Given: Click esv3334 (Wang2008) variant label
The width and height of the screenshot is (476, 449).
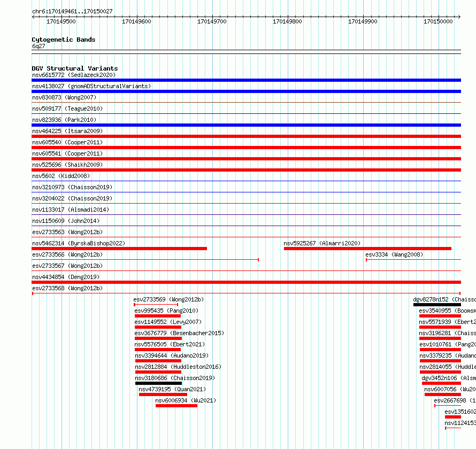Looking at the screenshot, I should pos(394,254).
